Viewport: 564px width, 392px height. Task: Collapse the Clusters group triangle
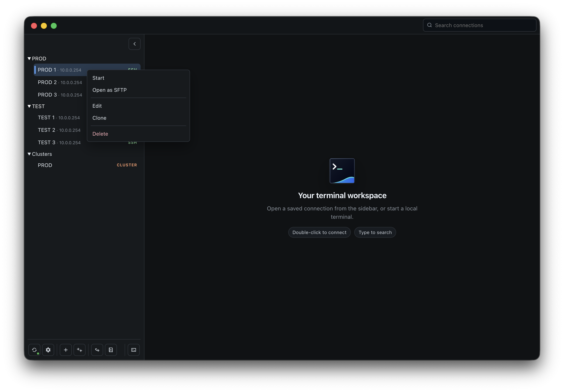[29, 154]
